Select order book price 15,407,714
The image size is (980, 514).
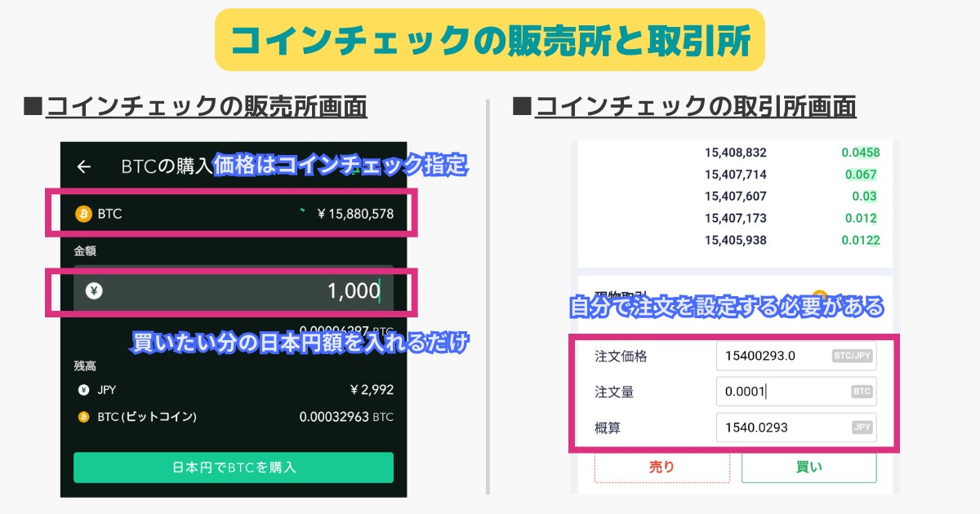(x=736, y=175)
